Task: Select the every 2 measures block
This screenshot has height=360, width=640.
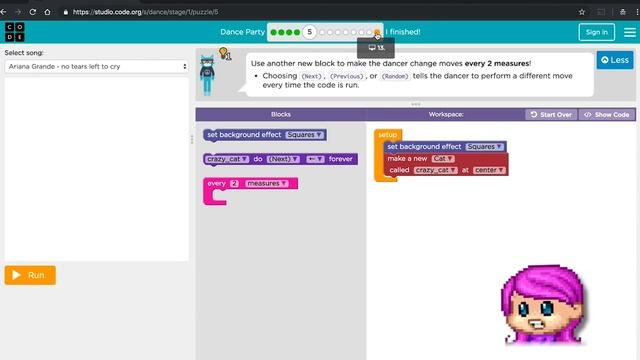Action: click(x=250, y=184)
